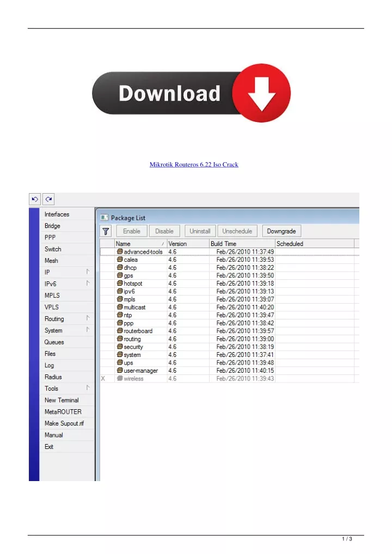Click the Scheduled column header
The height and width of the screenshot is (554, 392).
pyautogui.click(x=315, y=243)
